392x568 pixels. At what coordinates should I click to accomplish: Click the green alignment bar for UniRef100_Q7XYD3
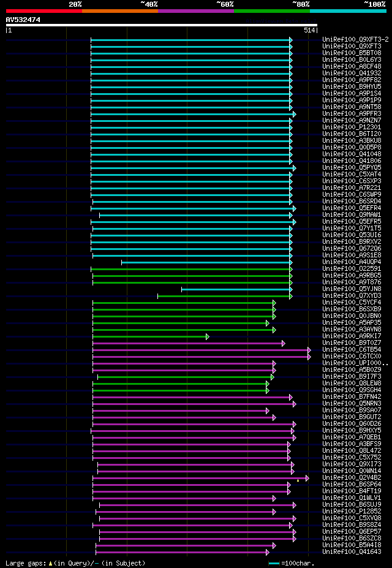point(225,297)
